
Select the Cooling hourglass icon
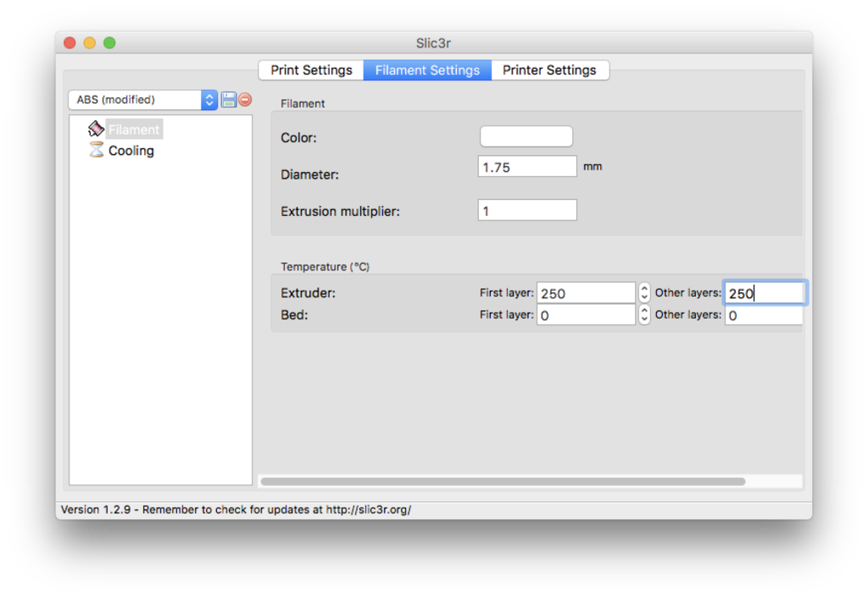(97, 150)
